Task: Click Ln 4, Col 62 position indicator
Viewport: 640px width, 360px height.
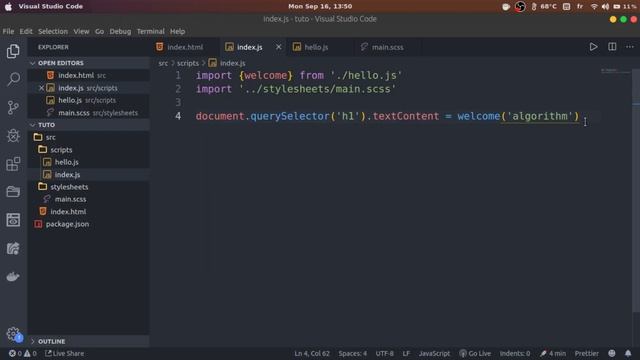Action: point(312,353)
